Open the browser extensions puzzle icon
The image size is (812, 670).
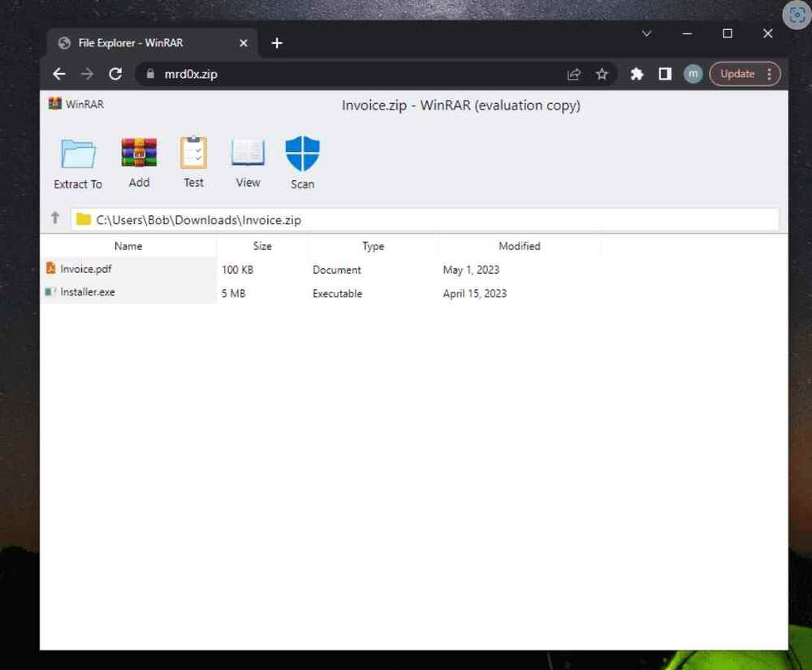pos(637,74)
